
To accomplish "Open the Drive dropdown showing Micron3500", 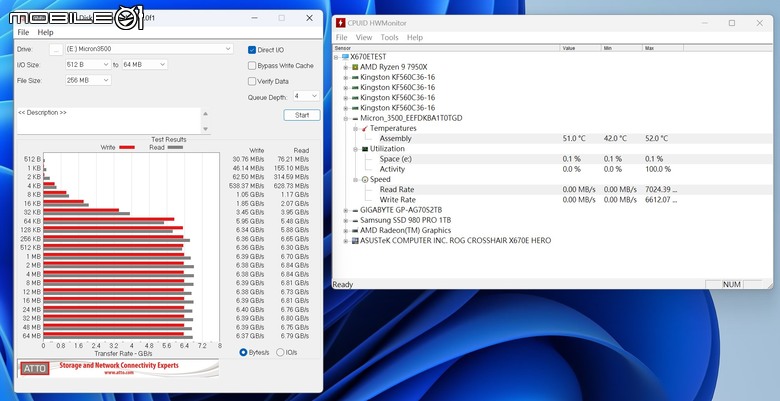I will pyautogui.click(x=149, y=49).
